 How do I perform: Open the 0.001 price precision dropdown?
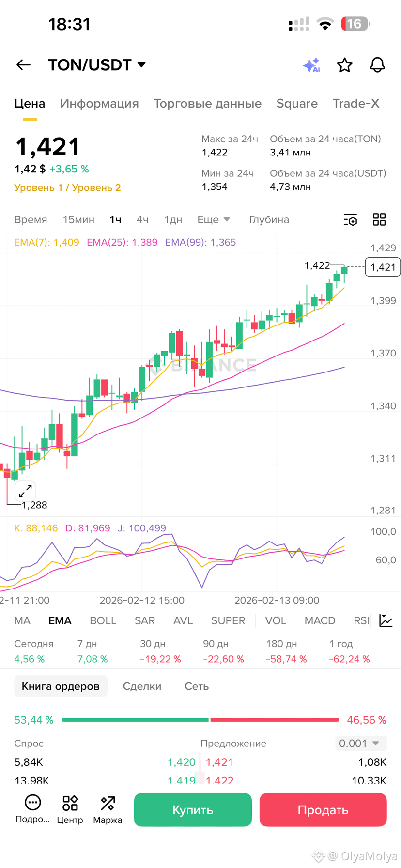(360, 743)
